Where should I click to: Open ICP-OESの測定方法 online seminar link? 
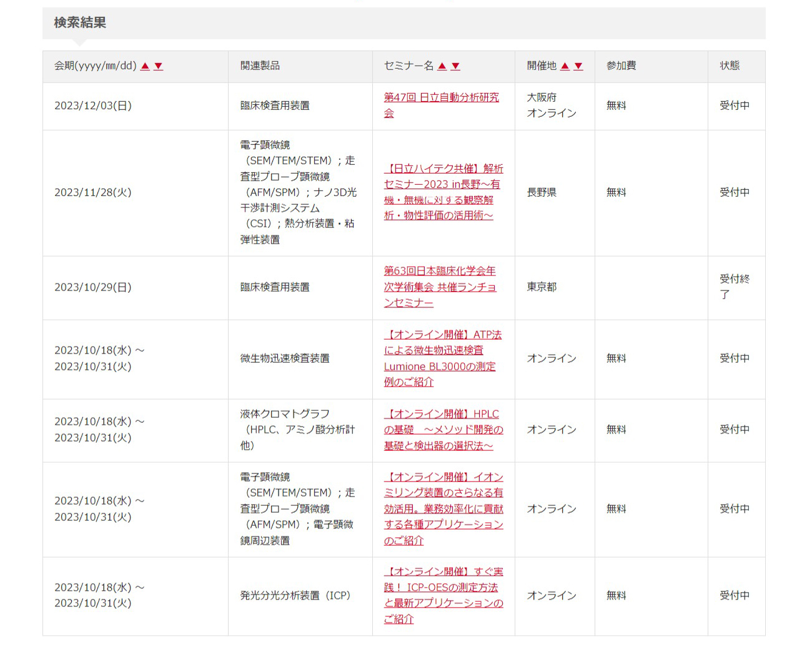[x=443, y=596]
